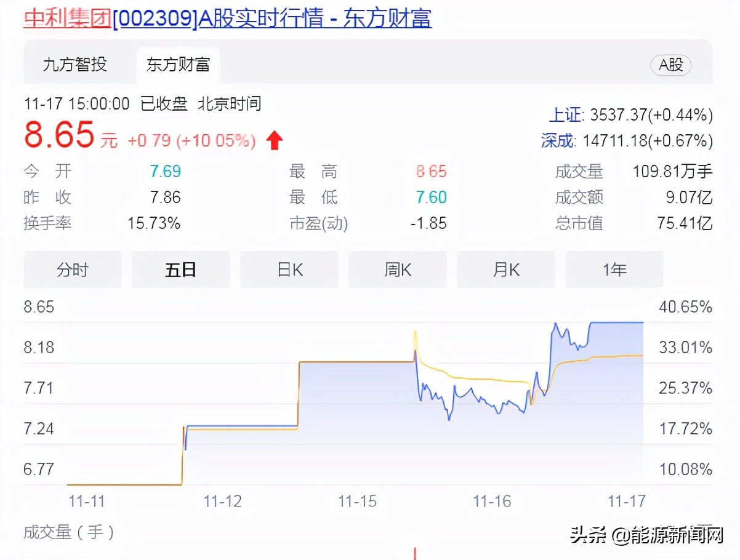
Task: Click the 中利集团 stock name link
Action: click(66, 18)
